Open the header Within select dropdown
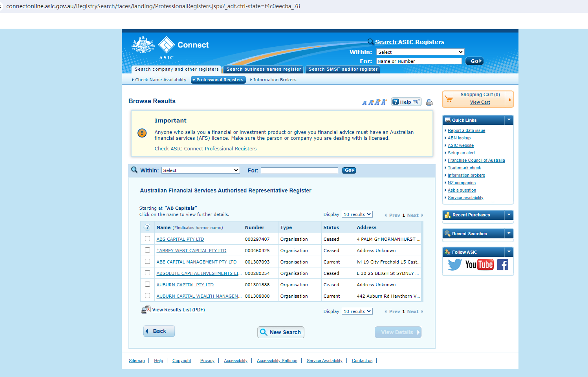588x377 pixels. pos(420,52)
